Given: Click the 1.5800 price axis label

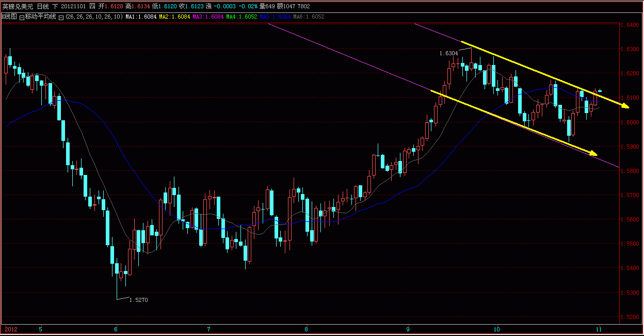Looking at the screenshot, I should coord(631,171).
